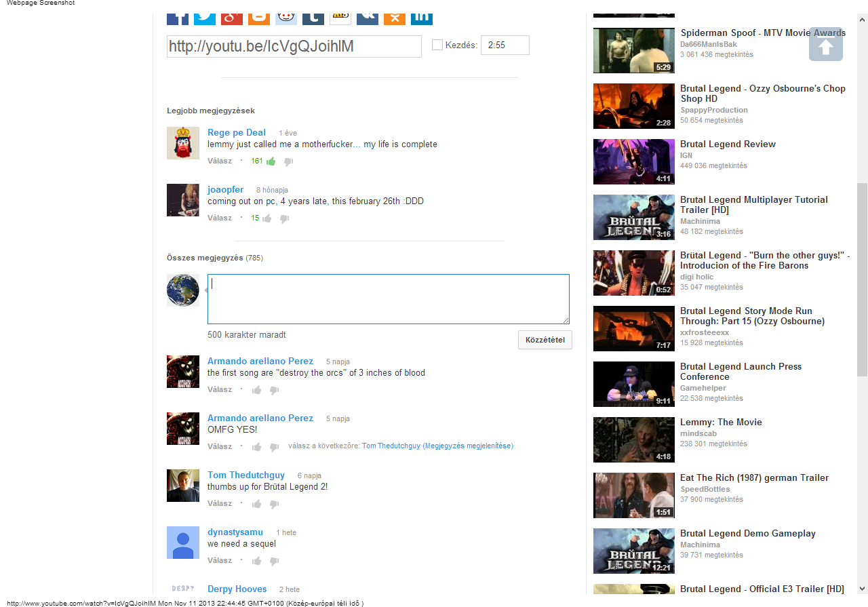Thumbs up the "destroy the orcs" comment
The image size is (868, 607).
[257, 390]
